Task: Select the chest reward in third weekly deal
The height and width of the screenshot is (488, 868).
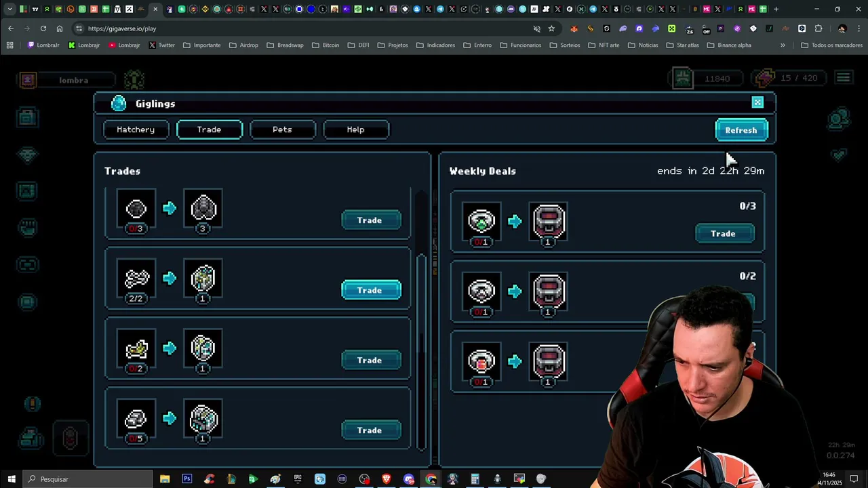Action: click(548, 362)
